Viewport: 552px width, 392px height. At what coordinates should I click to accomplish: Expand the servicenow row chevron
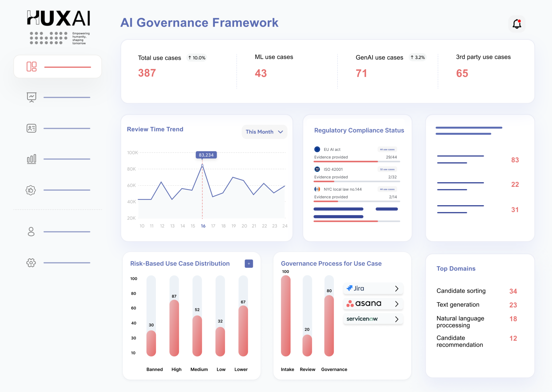(397, 319)
